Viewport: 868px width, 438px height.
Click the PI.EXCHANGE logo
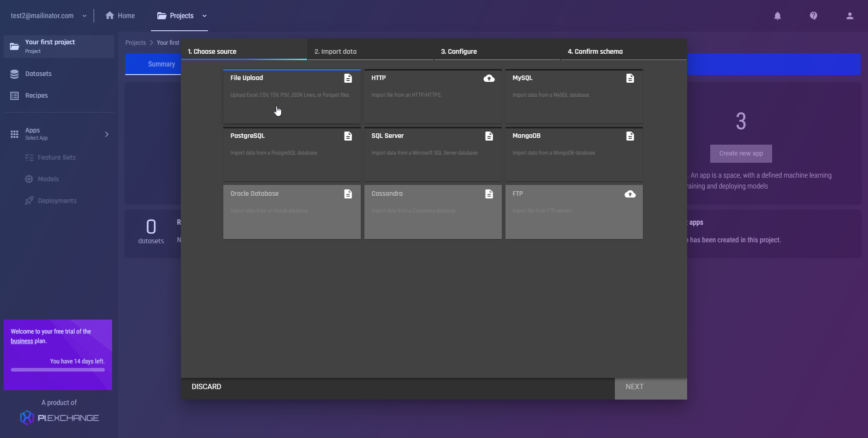(x=59, y=418)
